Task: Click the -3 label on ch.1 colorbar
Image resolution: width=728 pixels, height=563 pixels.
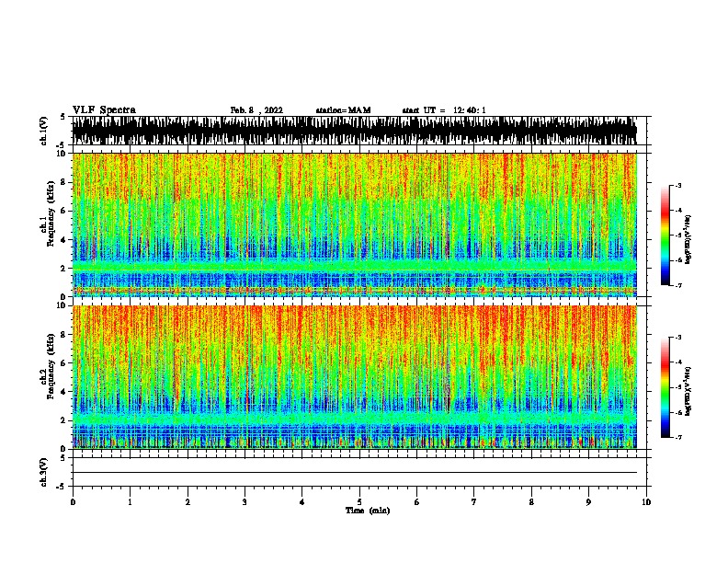Action: coord(677,185)
